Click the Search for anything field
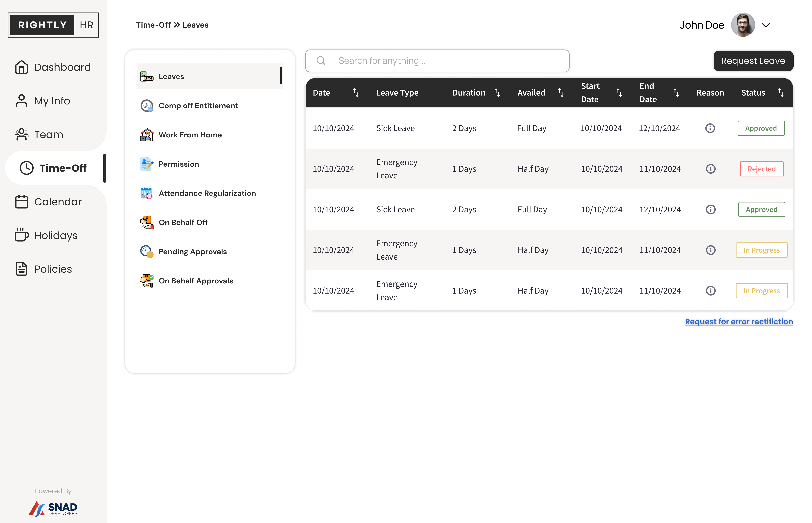The height and width of the screenshot is (523, 812). pyautogui.click(x=437, y=61)
